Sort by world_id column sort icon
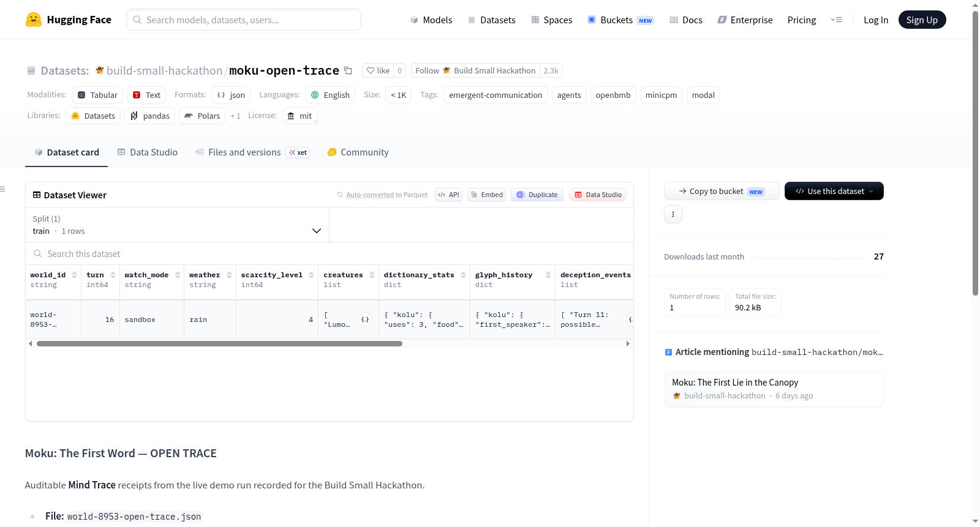Screen dimensions: 980x527 pyautogui.click(x=75, y=275)
